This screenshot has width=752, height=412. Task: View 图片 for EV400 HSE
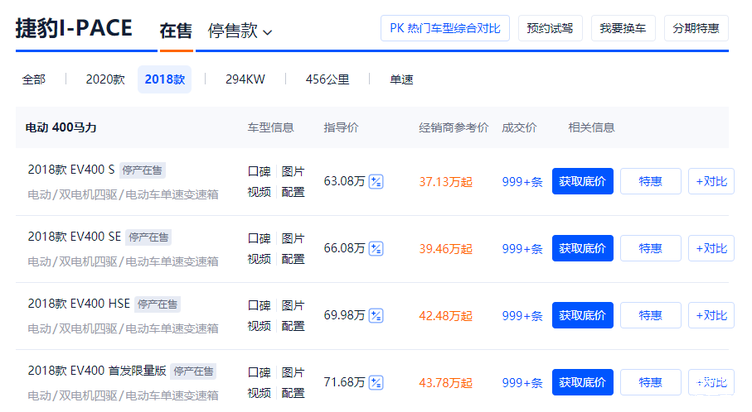tap(293, 306)
